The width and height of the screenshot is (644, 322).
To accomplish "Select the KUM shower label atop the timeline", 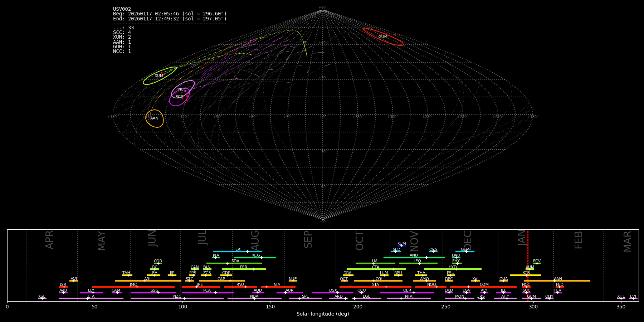I will coord(402,244).
